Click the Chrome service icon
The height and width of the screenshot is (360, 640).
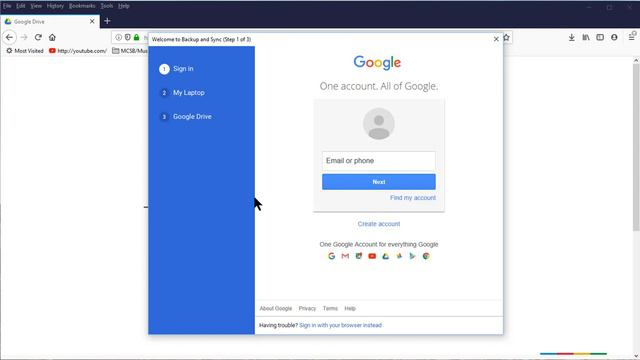pos(426,256)
